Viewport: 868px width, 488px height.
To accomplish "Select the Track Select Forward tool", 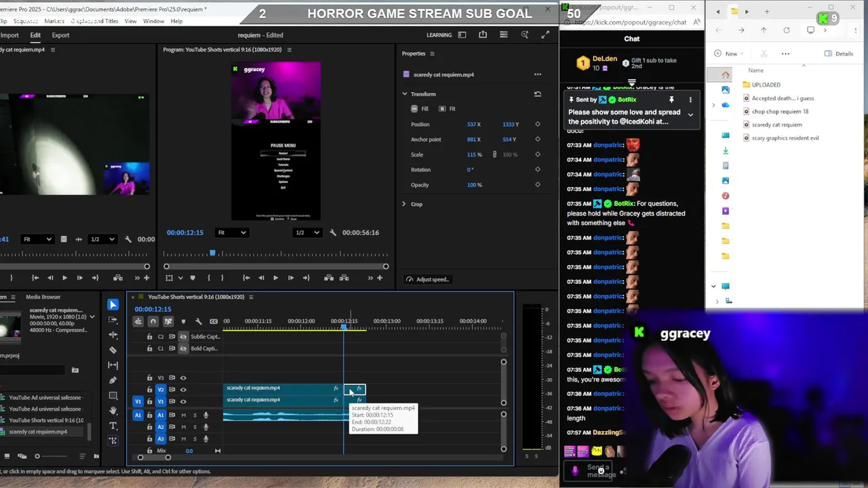I will [x=113, y=320].
